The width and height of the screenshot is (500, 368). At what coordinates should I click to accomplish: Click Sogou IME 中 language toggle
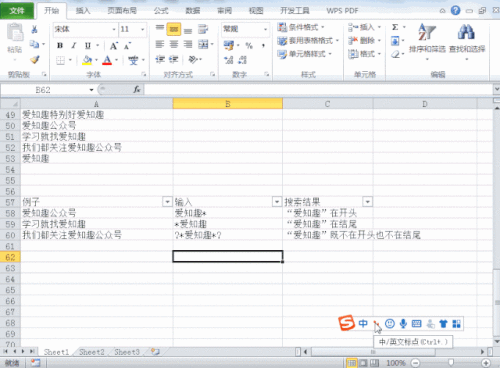pyautogui.click(x=363, y=323)
